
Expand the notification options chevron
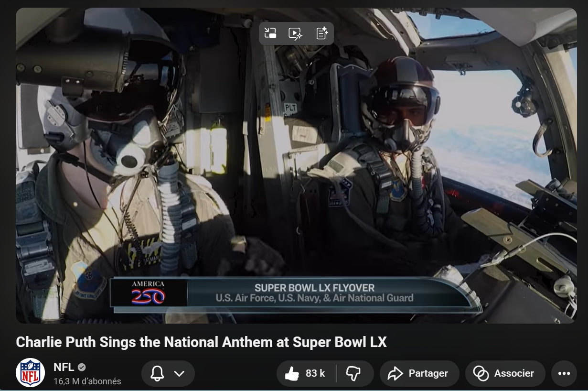[179, 374]
